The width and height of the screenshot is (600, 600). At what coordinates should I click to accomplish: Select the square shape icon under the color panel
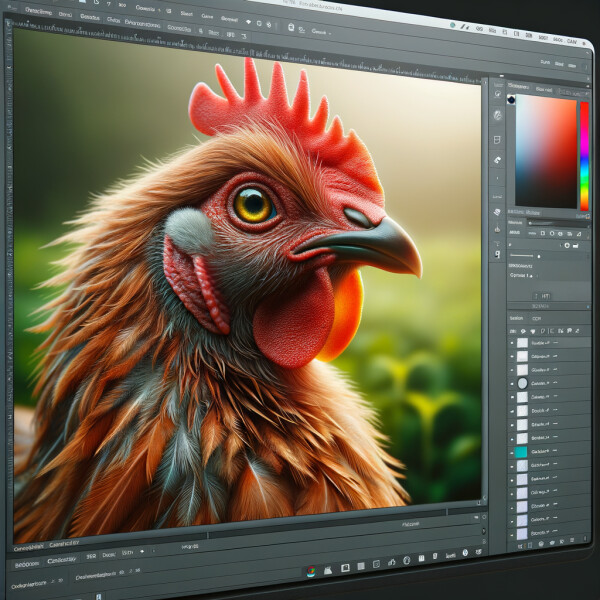[x=543, y=233]
